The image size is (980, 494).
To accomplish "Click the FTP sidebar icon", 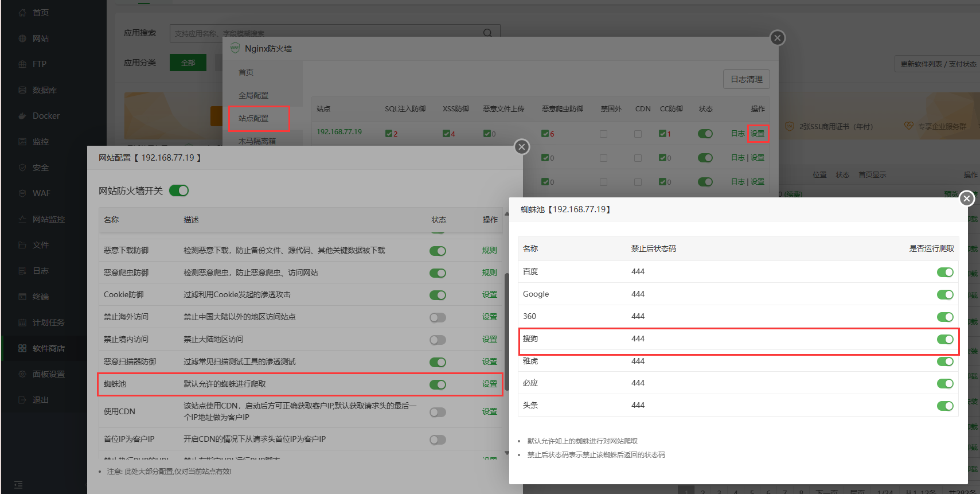I will click(x=22, y=64).
